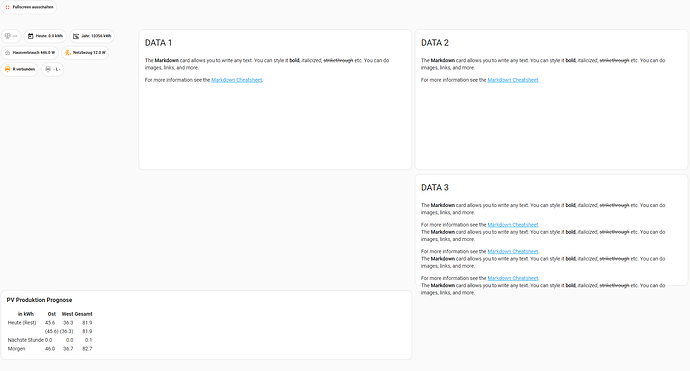Click the parenthesized value (45.6)

[51, 331]
